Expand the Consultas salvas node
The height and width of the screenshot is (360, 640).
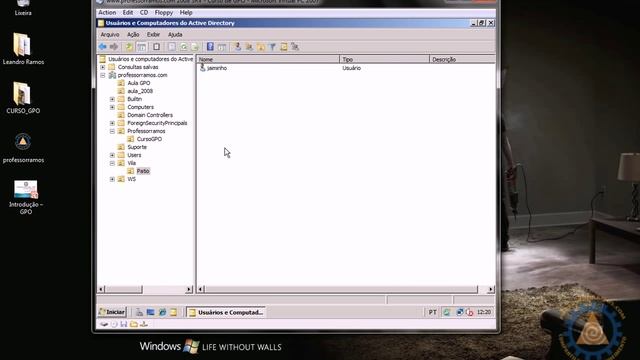tap(103, 67)
